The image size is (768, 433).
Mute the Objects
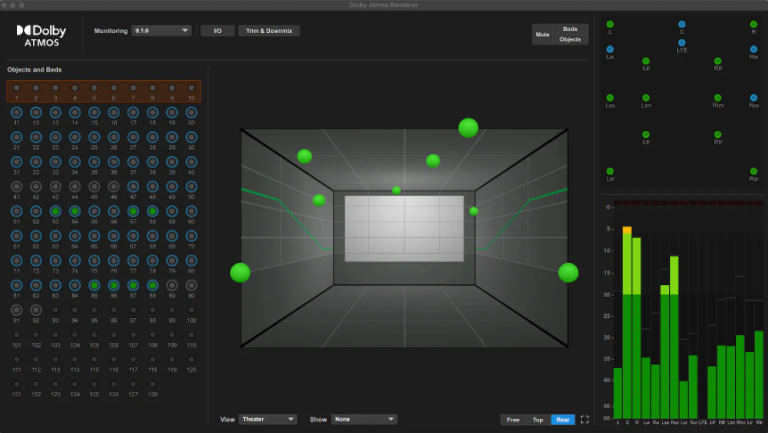[570, 40]
